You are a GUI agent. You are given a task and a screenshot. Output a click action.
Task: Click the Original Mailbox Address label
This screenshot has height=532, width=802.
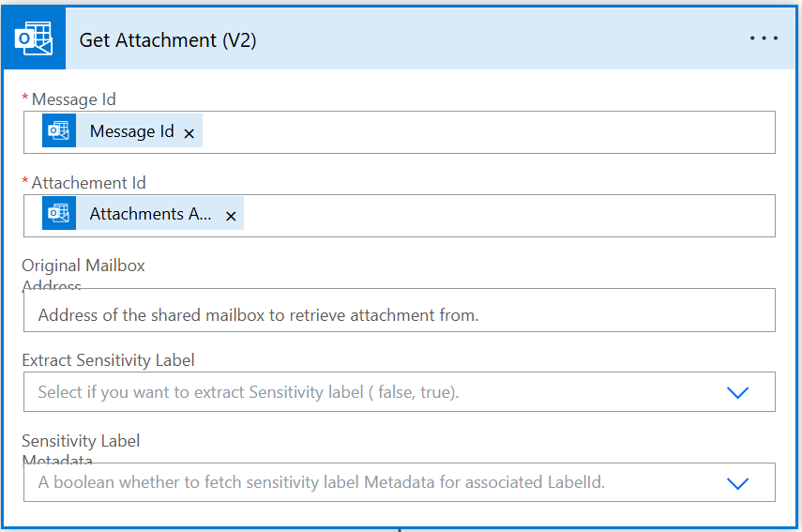[83, 266]
